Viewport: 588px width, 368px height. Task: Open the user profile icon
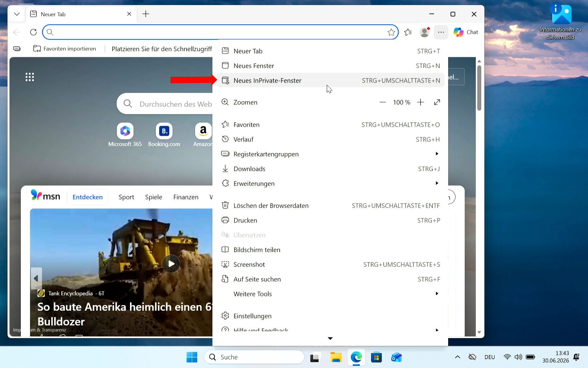click(425, 32)
